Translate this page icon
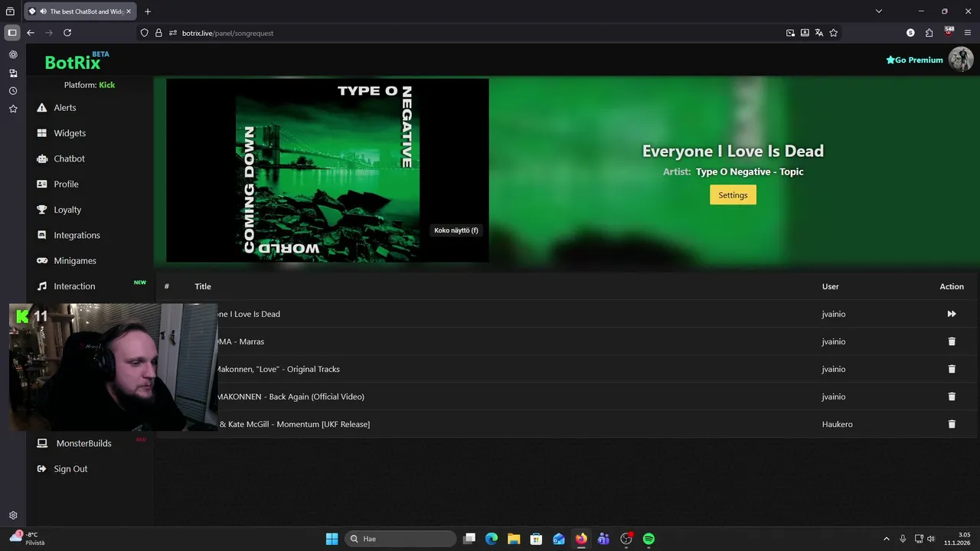Image resolution: width=980 pixels, height=551 pixels. 819,33
